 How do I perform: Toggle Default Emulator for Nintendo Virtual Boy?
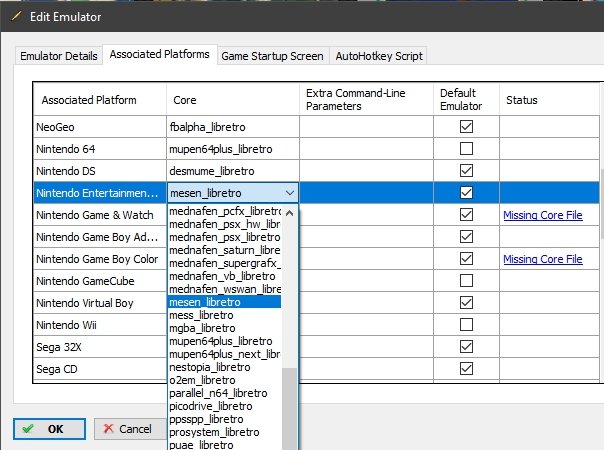pos(466,302)
